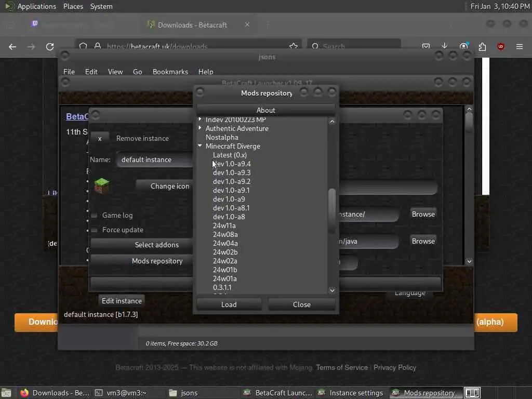Select dev 1.0-a9.2 entry
Screen dimensions: 532x399
tap(232, 181)
